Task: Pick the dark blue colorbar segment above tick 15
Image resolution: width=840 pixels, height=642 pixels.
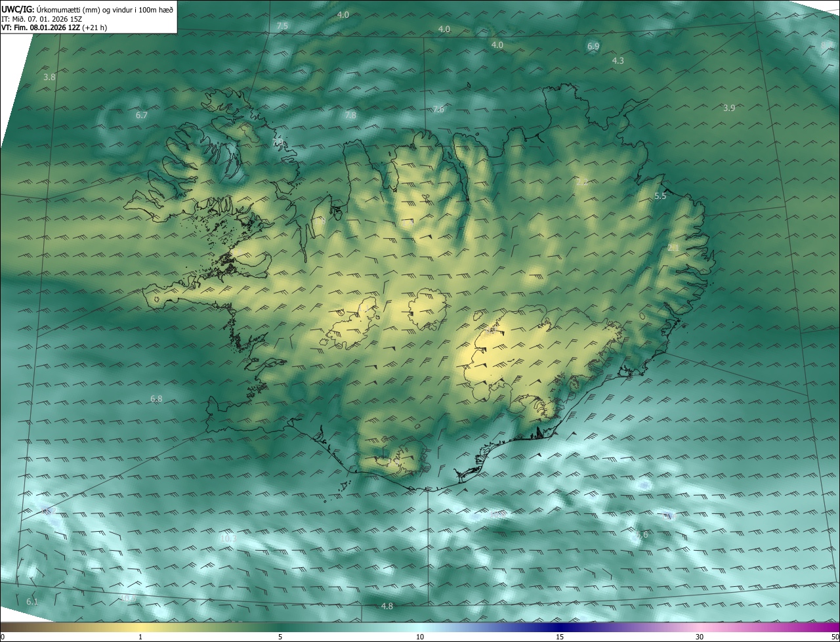Action: (x=560, y=628)
